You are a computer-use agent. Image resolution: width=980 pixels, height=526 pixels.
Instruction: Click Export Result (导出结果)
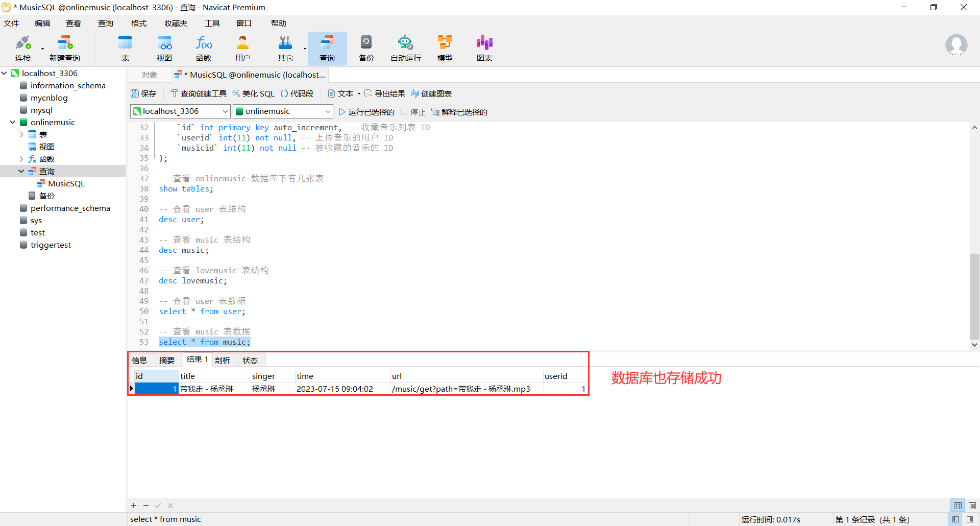(385, 93)
